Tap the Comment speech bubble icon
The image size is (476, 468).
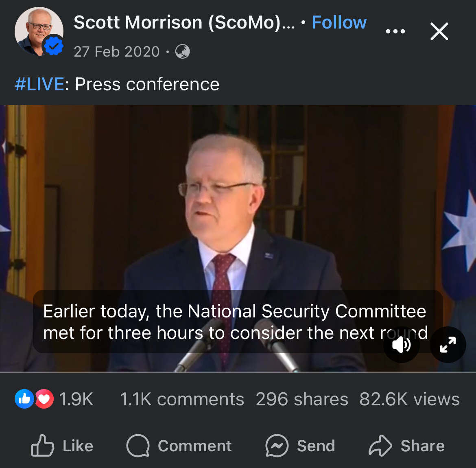[138, 446]
